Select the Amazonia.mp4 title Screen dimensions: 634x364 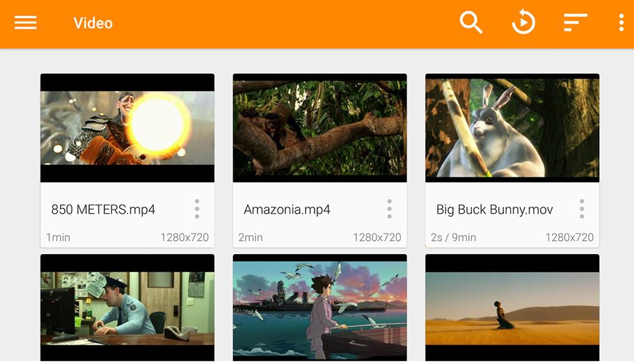click(x=287, y=209)
